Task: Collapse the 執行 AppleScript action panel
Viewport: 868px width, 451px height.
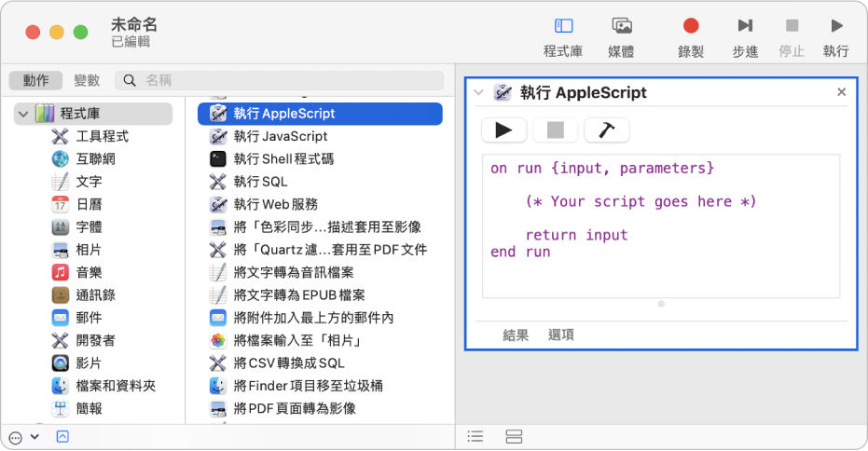Action: (x=479, y=92)
